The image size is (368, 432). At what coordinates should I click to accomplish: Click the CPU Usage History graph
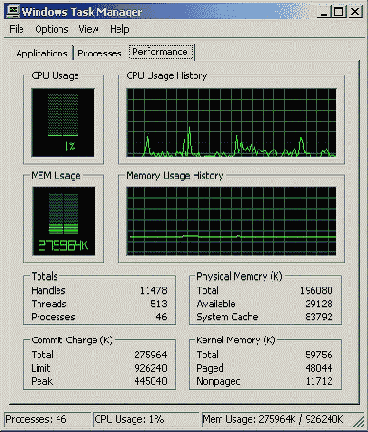[x=231, y=123]
